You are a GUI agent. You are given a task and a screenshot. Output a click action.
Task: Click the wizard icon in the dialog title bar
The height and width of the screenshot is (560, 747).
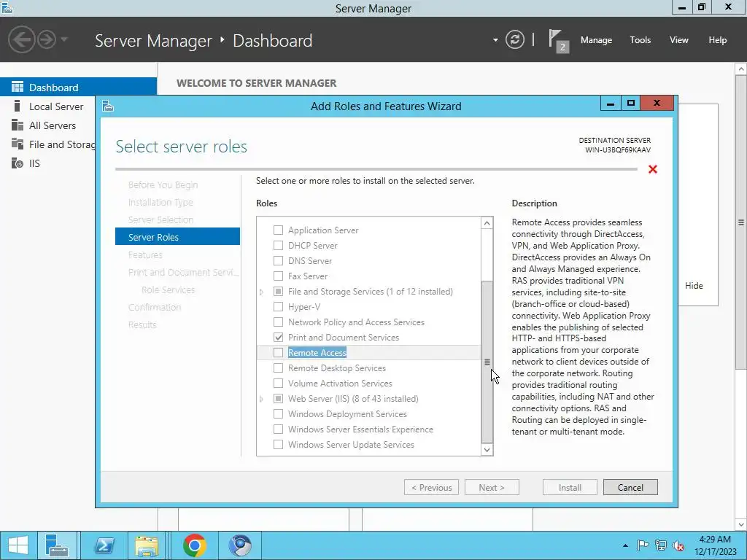[108, 106]
